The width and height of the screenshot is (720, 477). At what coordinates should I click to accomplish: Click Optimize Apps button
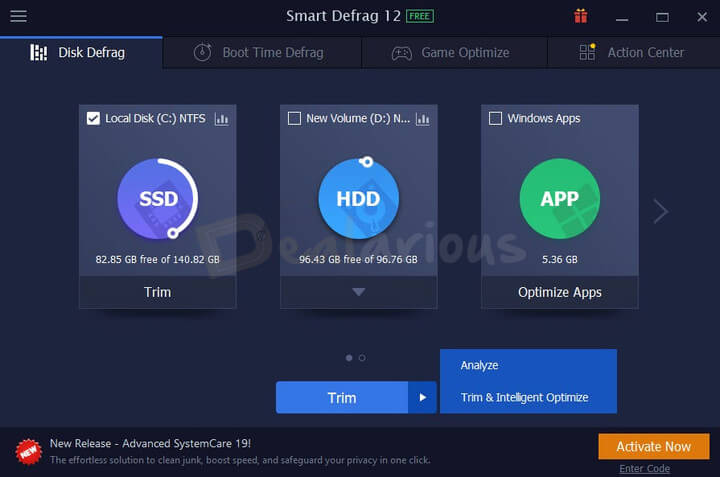pyautogui.click(x=560, y=292)
